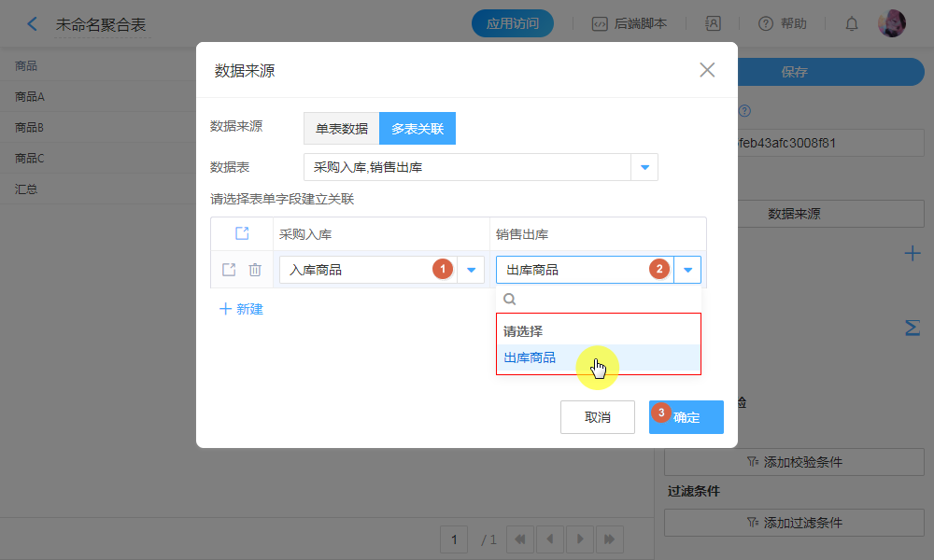934x560 pixels.
Task: Switch to 单表数据 mode
Action: point(341,129)
